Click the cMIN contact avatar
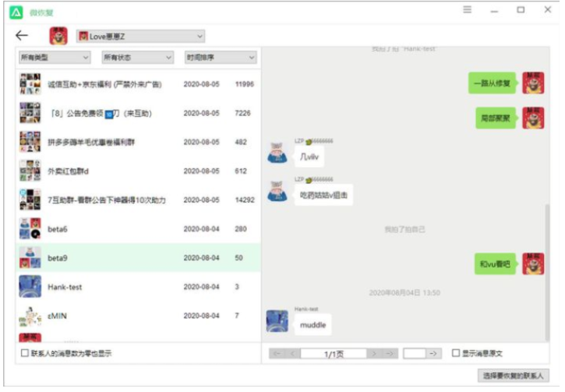 [x=30, y=316]
